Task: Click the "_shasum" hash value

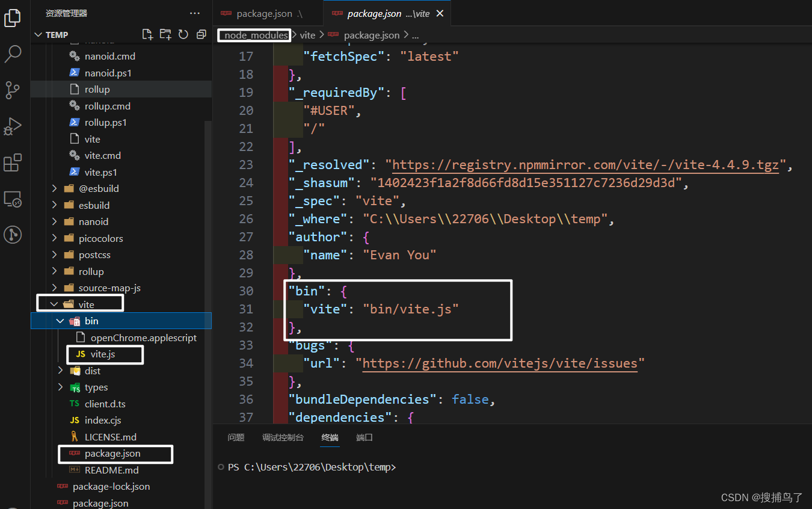Action: (525, 183)
